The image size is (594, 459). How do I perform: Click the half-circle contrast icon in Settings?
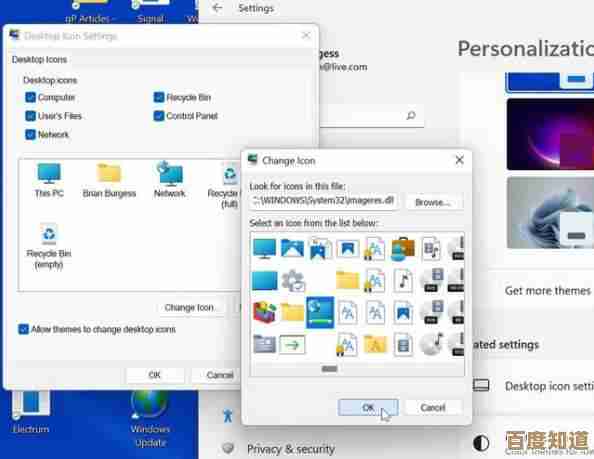[481, 443]
